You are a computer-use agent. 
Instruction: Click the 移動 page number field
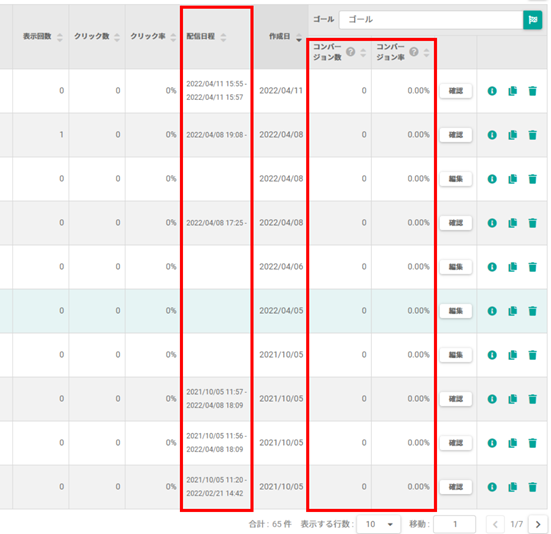point(455,524)
